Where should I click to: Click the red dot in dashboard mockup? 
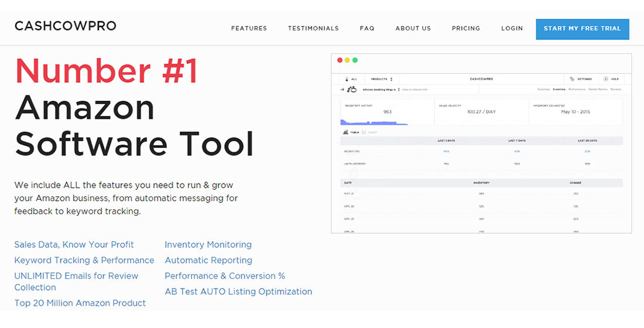tap(340, 60)
